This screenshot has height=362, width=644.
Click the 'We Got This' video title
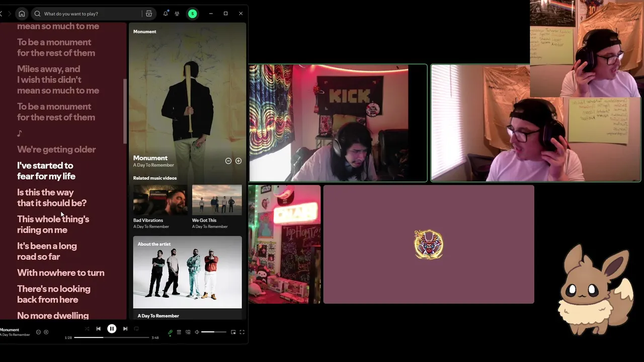click(204, 220)
